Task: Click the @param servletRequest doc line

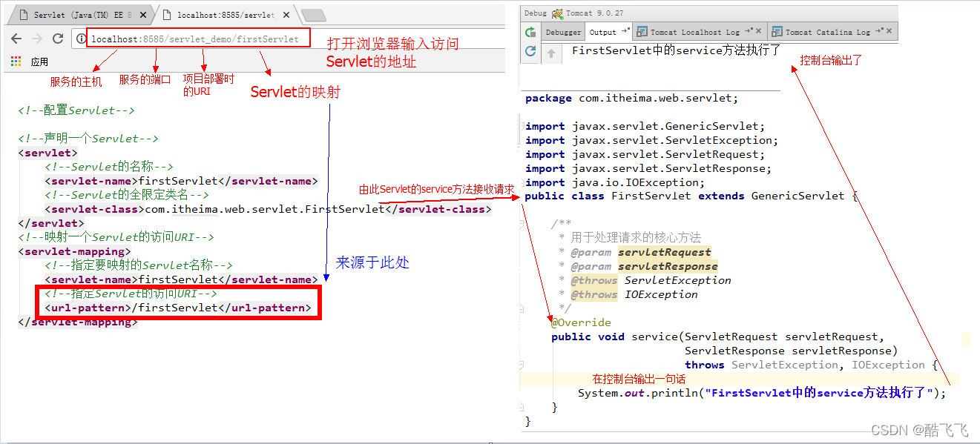Action: pos(634,252)
